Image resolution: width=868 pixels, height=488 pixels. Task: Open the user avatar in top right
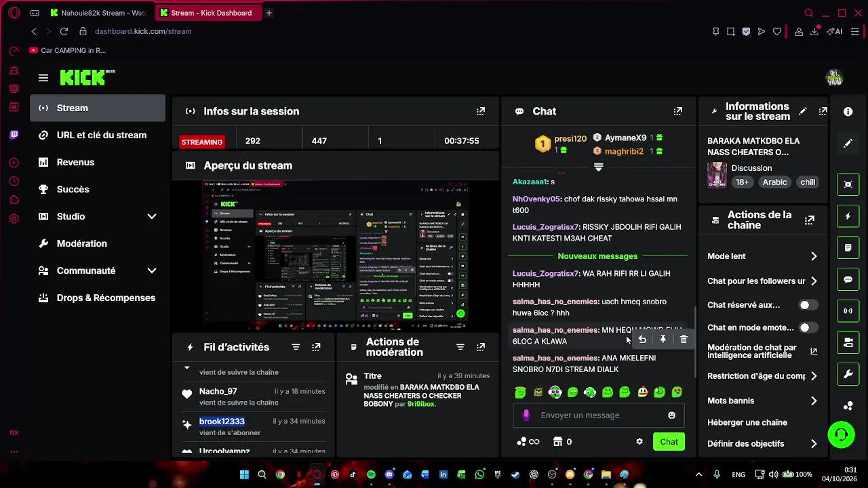tap(834, 78)
